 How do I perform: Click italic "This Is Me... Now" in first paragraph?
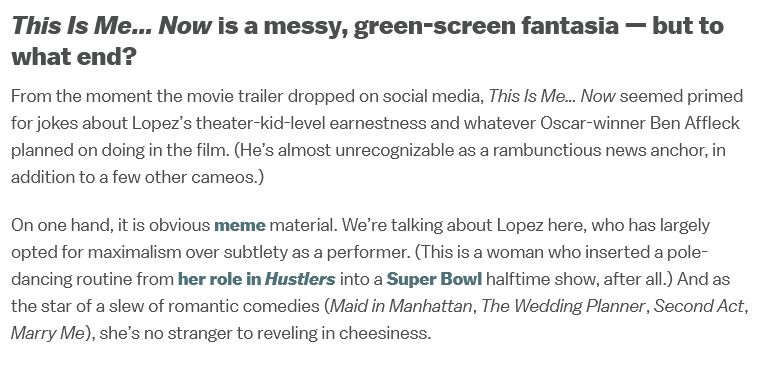[x=552, y=96]
